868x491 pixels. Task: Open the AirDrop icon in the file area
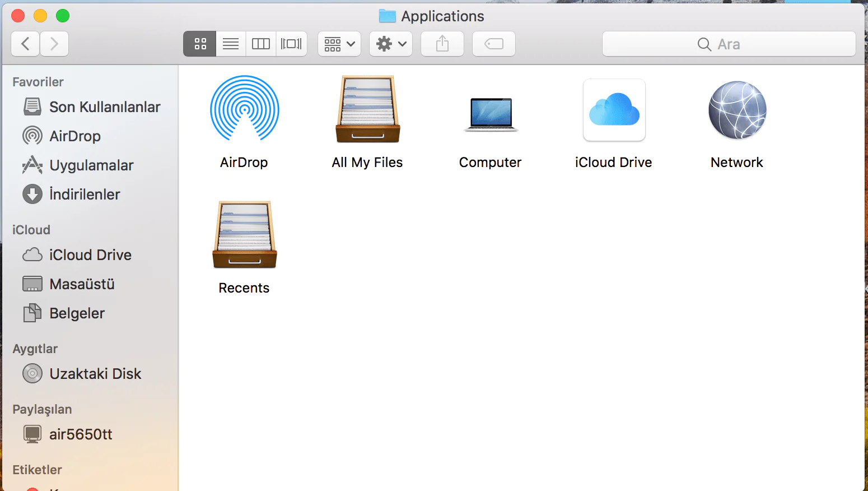point(244,109)
